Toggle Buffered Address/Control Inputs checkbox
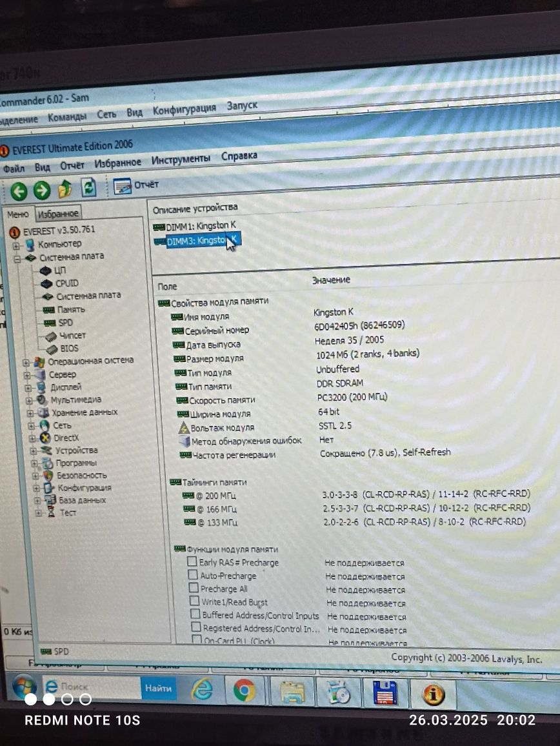 click(x=195, y=614)
